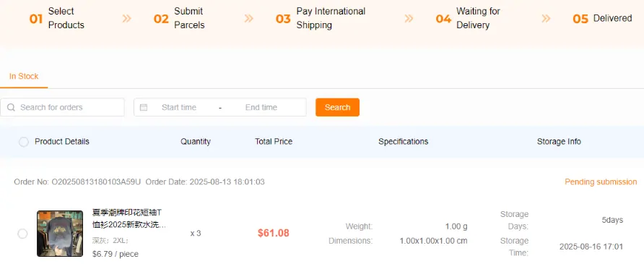This screenshot has width=644, height=264.
Task: Click step 03 Pay International Shipping
Action: pos(321,18)
